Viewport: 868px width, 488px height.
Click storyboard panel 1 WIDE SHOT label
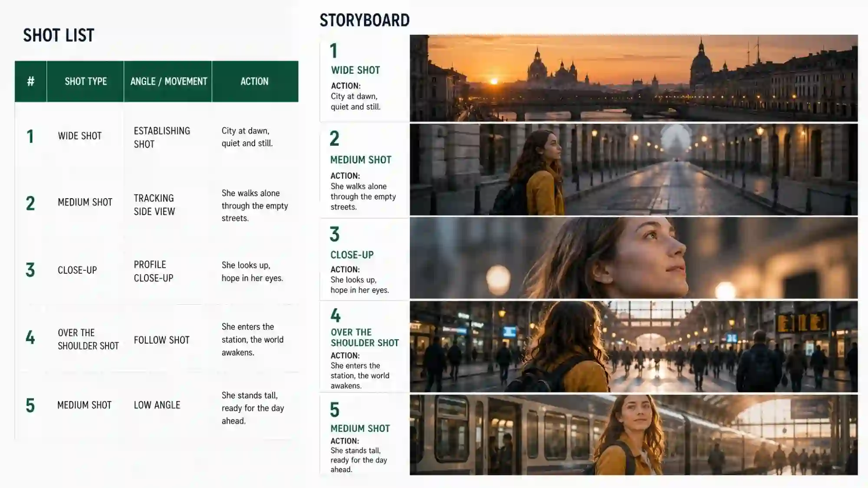(x=355, y=70)
